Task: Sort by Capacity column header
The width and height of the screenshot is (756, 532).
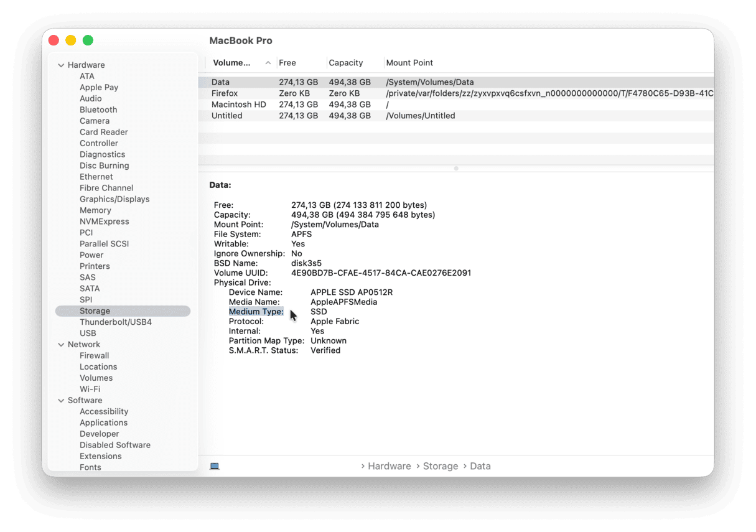Action: [x=346, y=63]
